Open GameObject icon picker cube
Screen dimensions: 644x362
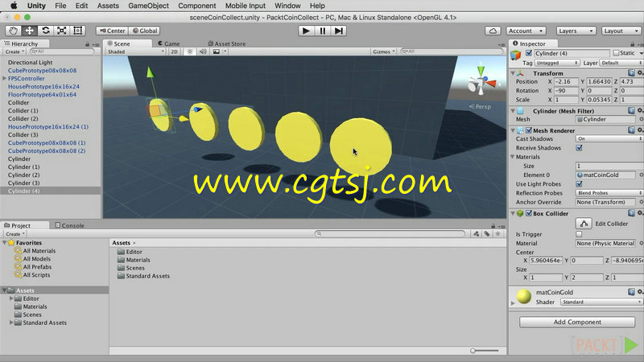[x=516, y=55]
